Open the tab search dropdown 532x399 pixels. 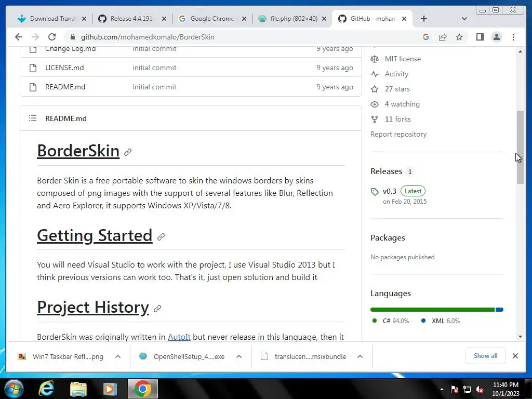464,19
